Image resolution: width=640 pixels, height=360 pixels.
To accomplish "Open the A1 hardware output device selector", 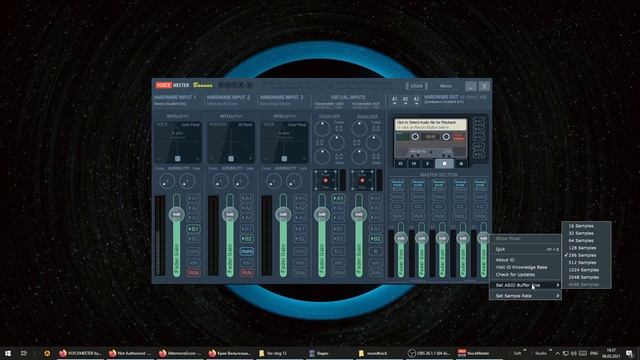I will [x=394, y=100].
